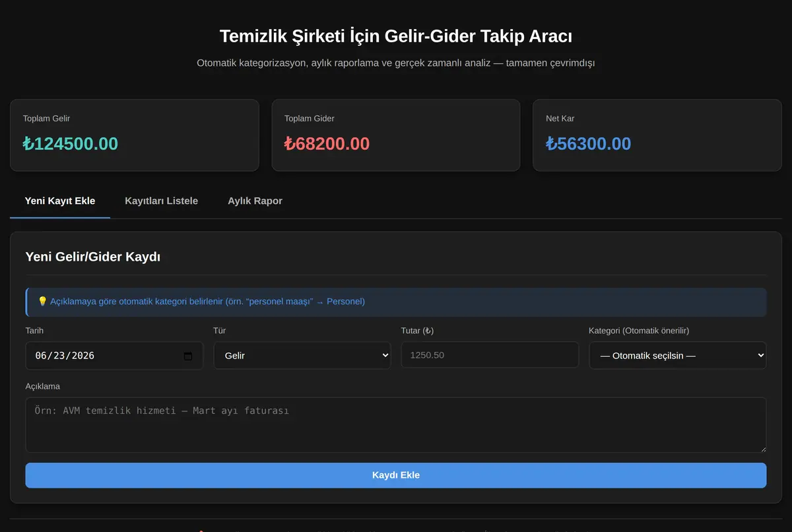792x532 pixels.
Task: Click the Açıklama field label
Action: (43, 386)
